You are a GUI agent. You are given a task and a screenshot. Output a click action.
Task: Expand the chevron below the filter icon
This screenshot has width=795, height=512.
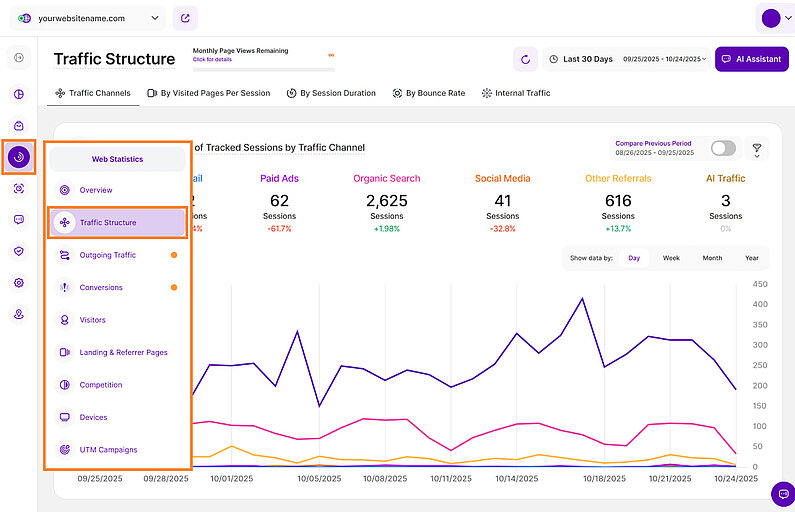756,157
